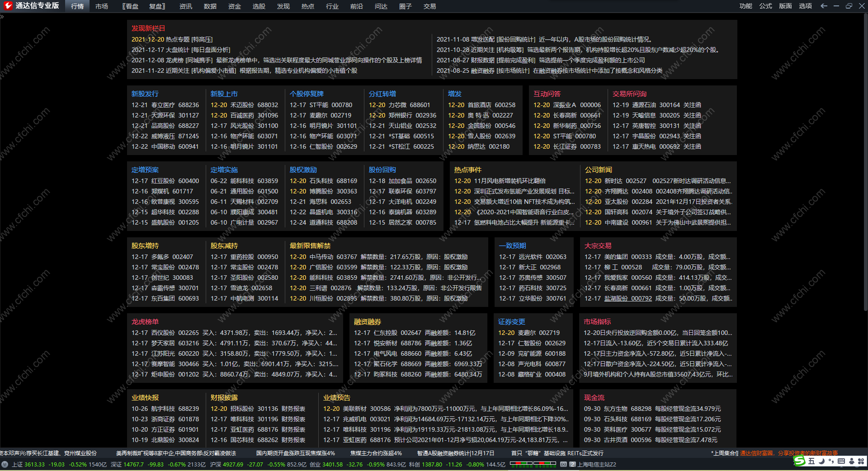Click the Sogou input method S icon
This screenshot has width=868, height=471.
point(799,461)
